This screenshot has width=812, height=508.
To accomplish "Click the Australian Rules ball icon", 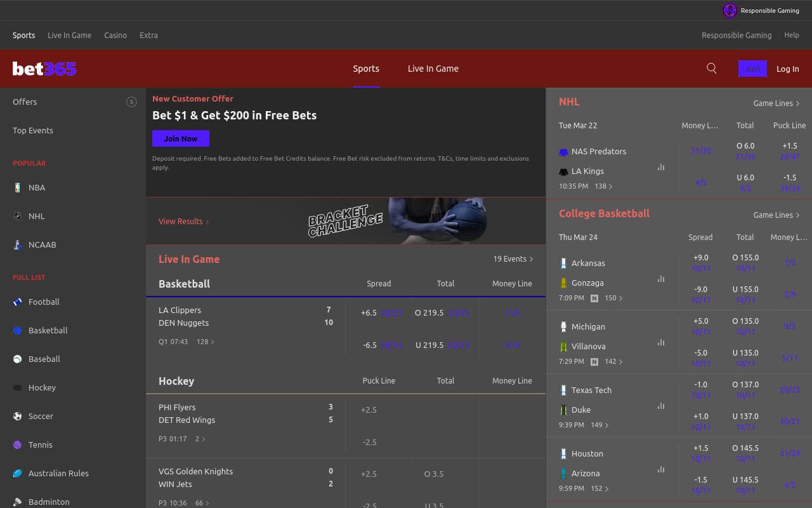I will (18, 473).
